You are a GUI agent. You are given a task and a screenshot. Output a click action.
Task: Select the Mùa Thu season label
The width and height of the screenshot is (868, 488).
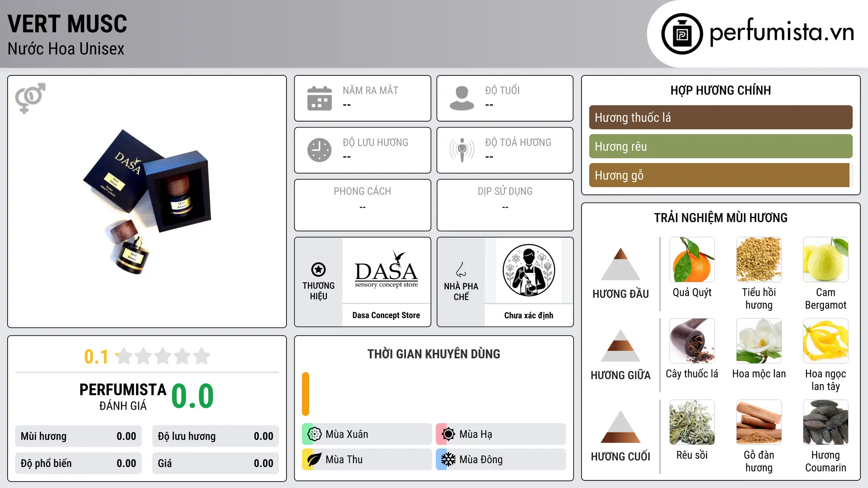[344, 460]
